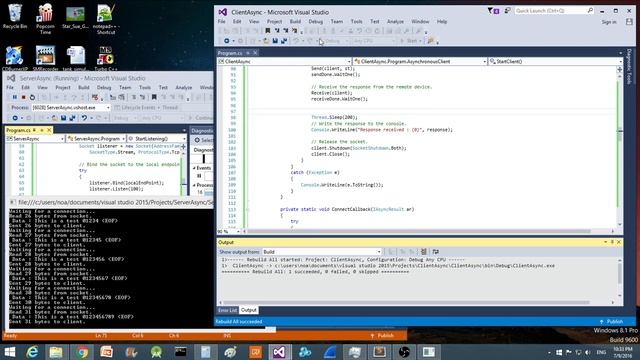Image resolution: width=640 pixels, height=360 pixels.
Task: Open Debug menu in ClientAsync window
Action: (x=316, y=22)
